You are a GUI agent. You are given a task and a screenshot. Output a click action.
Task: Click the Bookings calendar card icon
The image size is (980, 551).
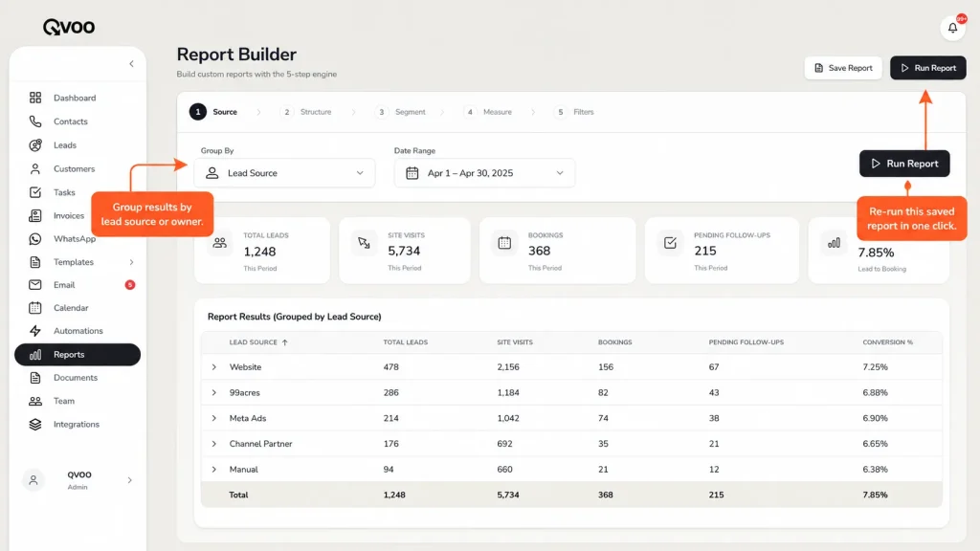point(504,243)
